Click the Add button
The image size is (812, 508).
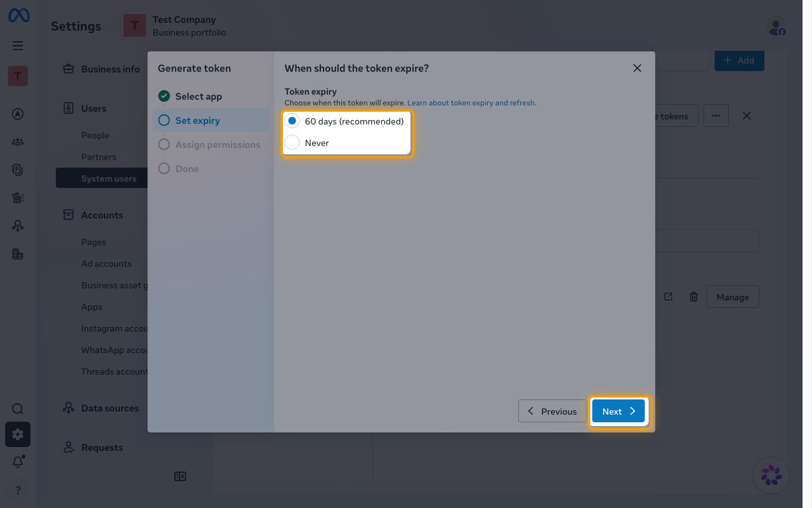[739, 60]
